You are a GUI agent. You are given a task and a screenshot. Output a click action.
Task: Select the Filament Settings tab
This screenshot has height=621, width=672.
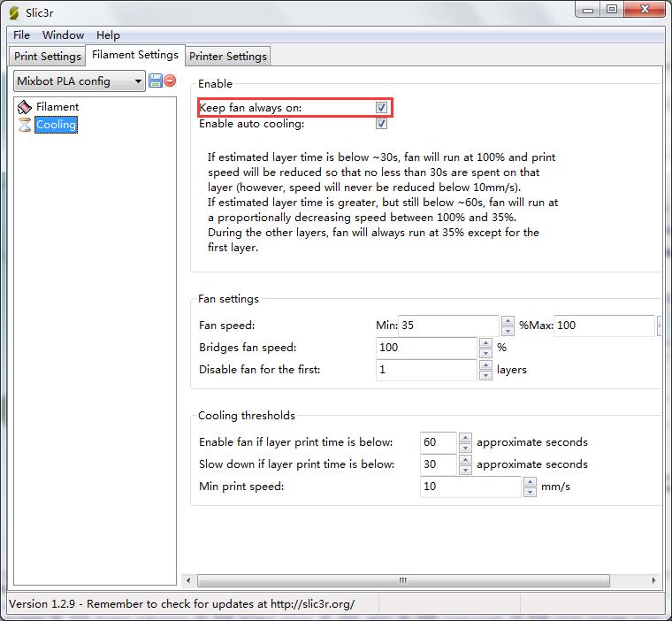click(135, 55)
